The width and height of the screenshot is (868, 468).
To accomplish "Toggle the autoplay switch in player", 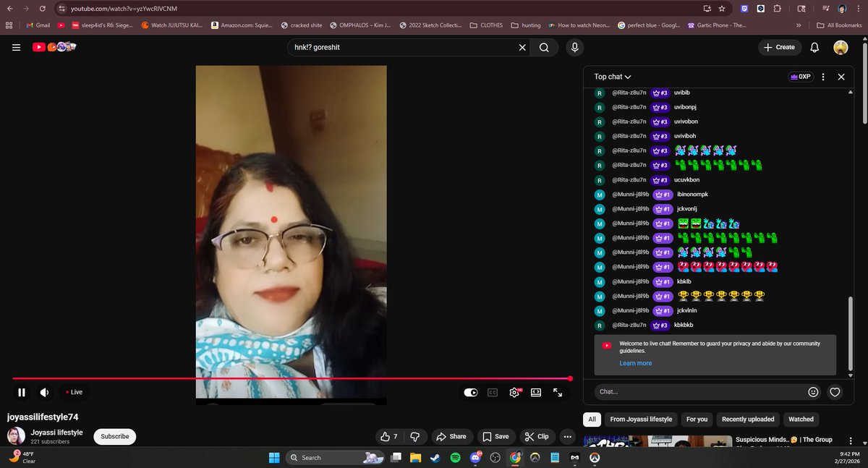I will click(x=471, y=392).
